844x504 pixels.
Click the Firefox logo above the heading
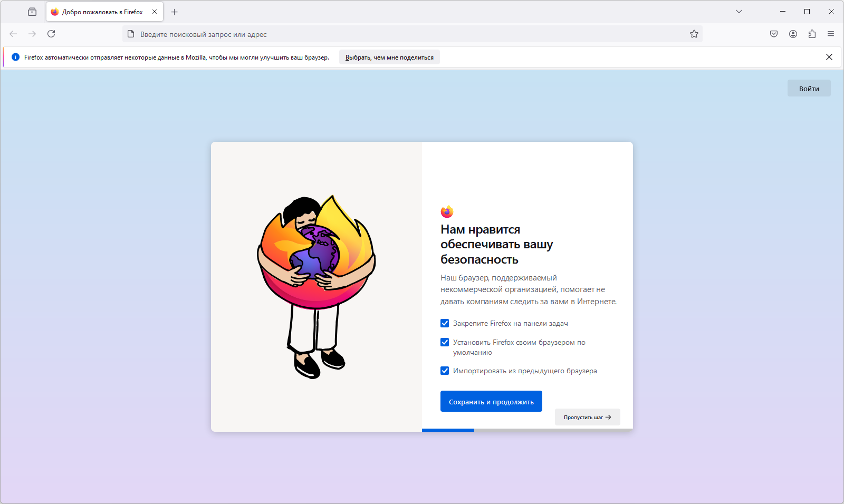click(x=447, y=211)
